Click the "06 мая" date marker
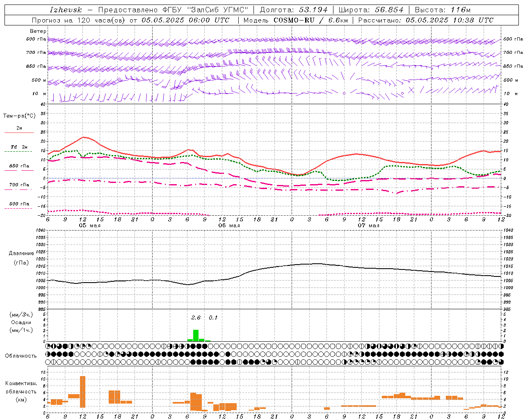 point(229,225)
